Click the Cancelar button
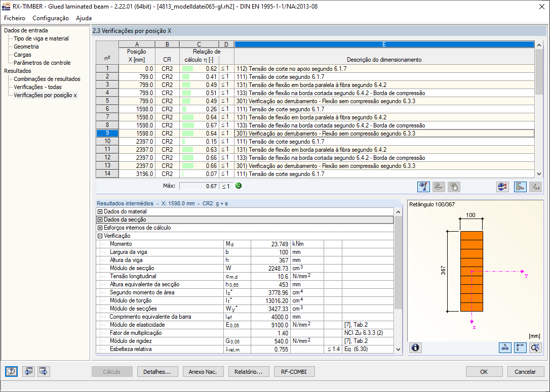The width and height of the screenshot is (550, 392). pos(525,372)
